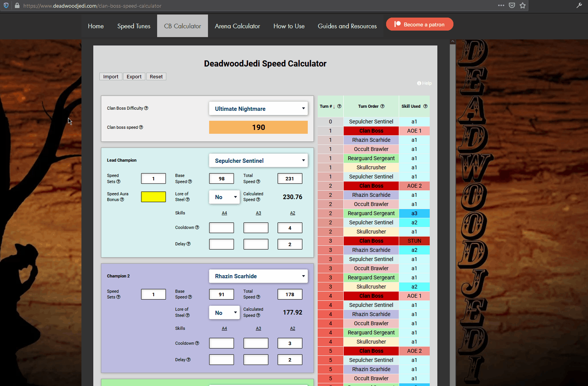The height and width of the screenshot is (386, 588).
Task: Click help icon beside Turn # header
Action: 339,106
